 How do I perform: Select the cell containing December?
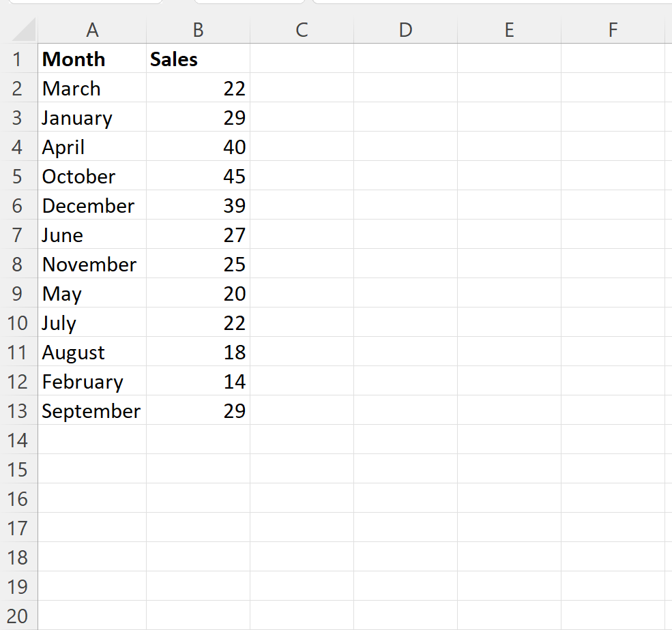(x=92, y=205)
